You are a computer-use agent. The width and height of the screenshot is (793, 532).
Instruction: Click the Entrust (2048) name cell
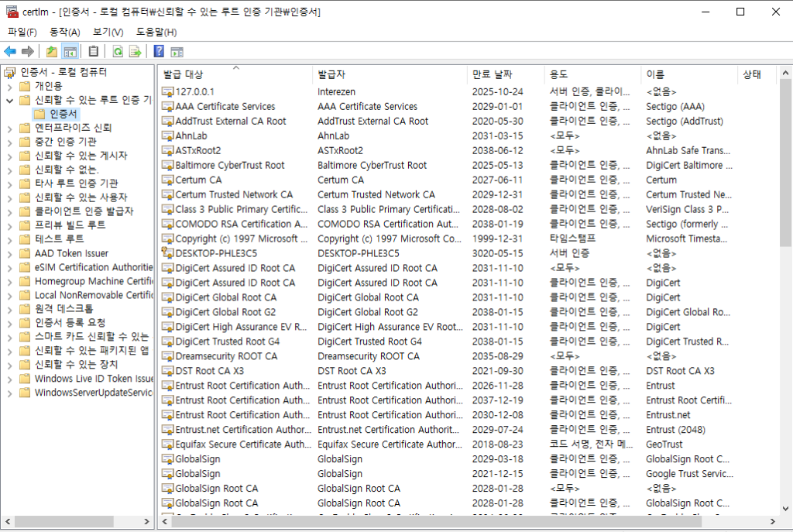coord(675,430)
